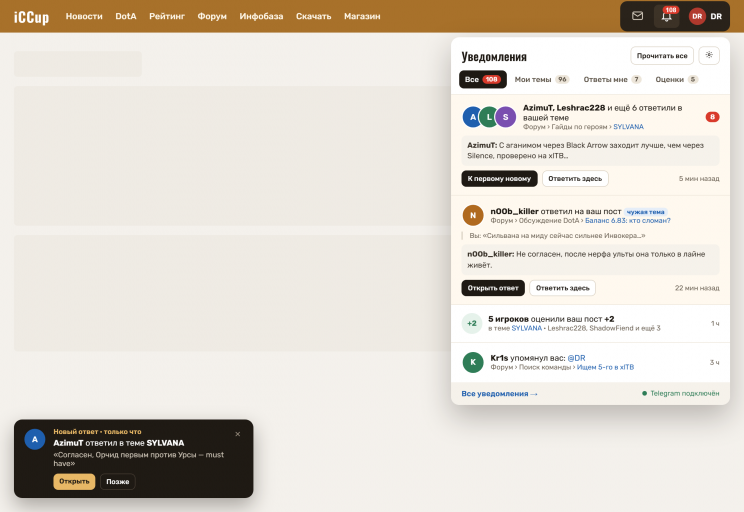
Task: Click toast title AzimuT ответил в теме SYLVANA
Action: tap(119, 443)
